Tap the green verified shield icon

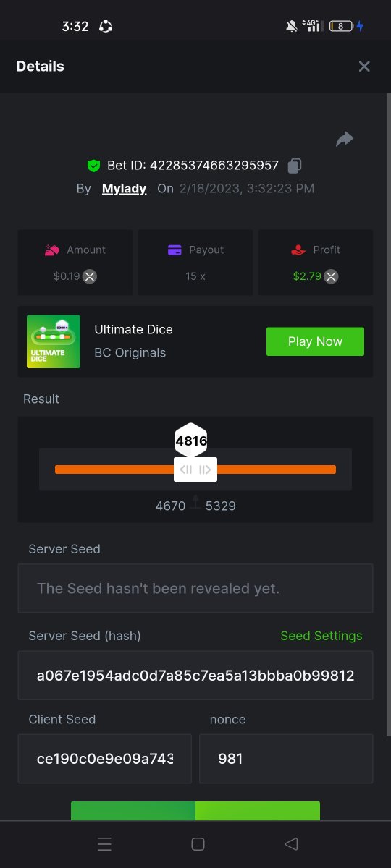(93, 166)
